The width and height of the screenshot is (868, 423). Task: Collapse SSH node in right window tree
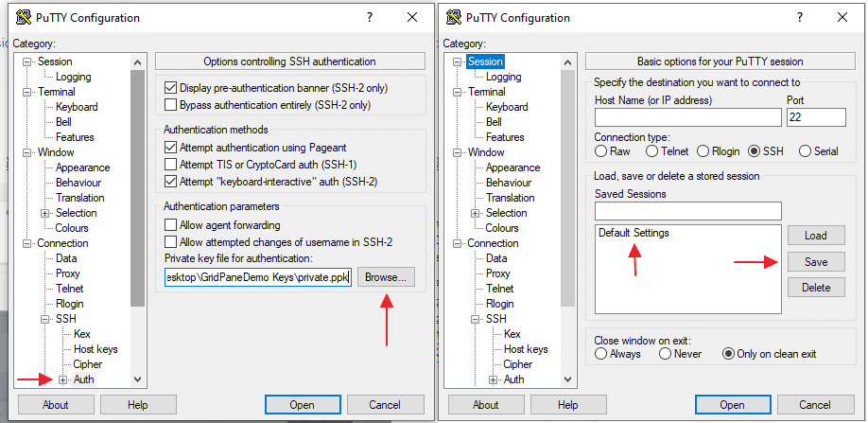475,320
